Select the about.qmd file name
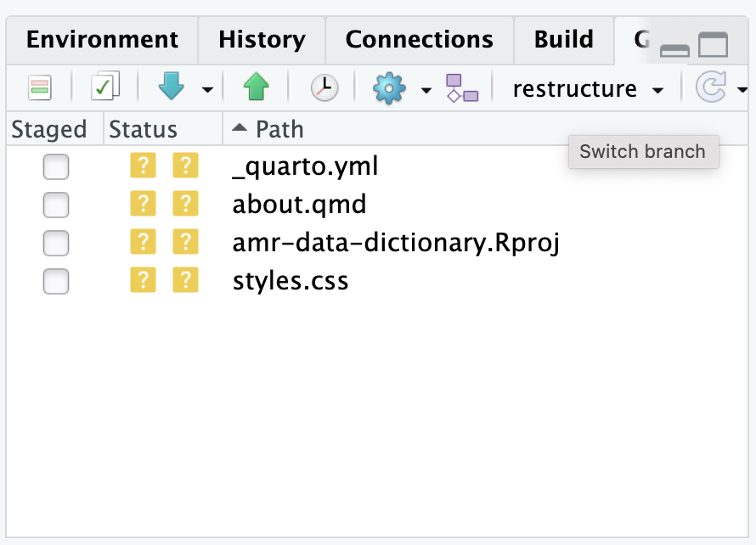This screenshot has width=756, height=545. pos(299,205)
